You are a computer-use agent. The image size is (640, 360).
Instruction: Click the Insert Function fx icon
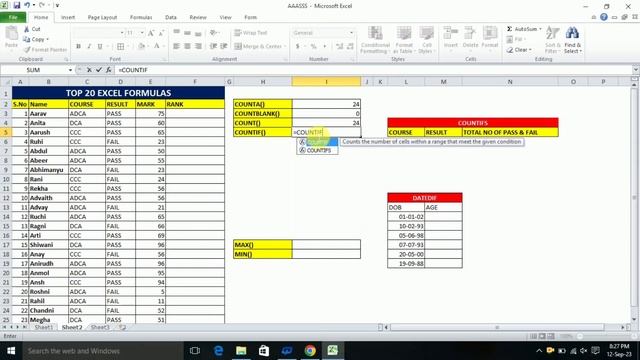tap(109, 70)
